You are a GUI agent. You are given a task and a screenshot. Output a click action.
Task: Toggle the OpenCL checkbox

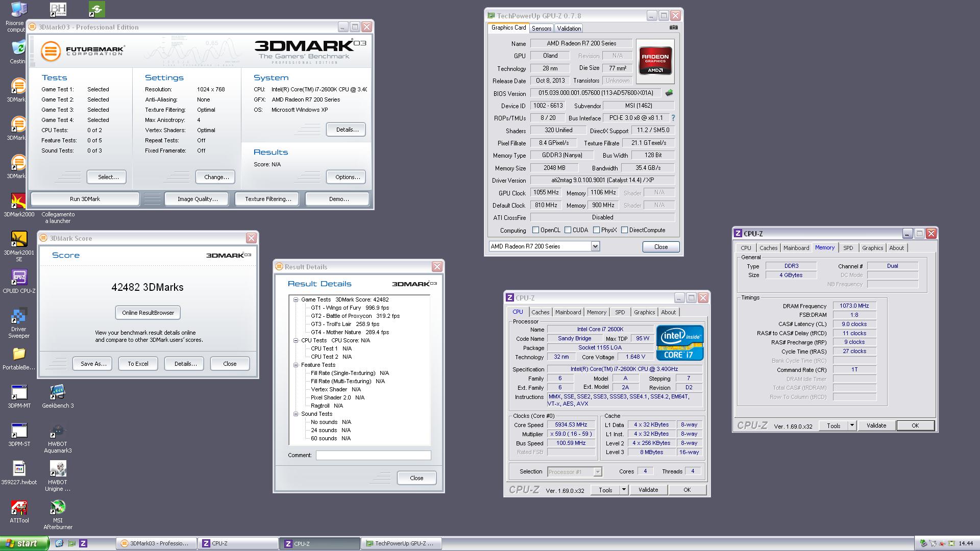[535, 230]
